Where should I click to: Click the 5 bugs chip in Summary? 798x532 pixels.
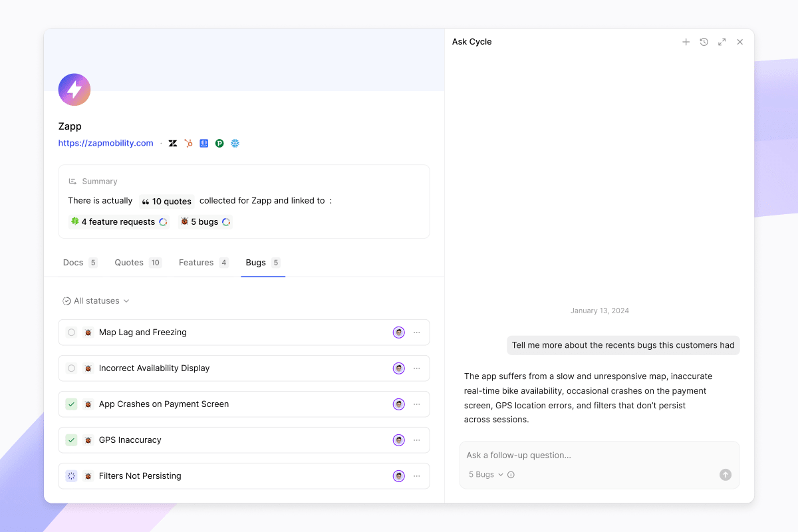point(205,222)
